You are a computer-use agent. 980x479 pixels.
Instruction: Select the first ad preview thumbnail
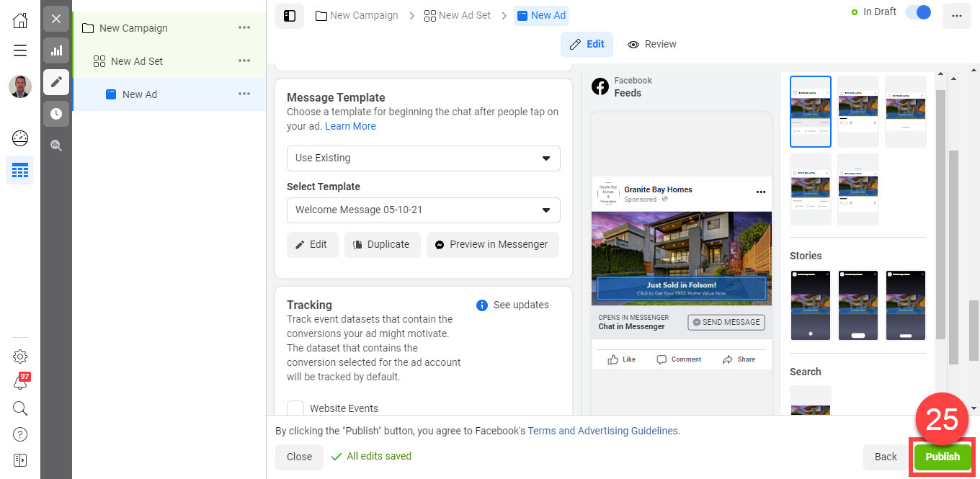[x=810, y=111]
